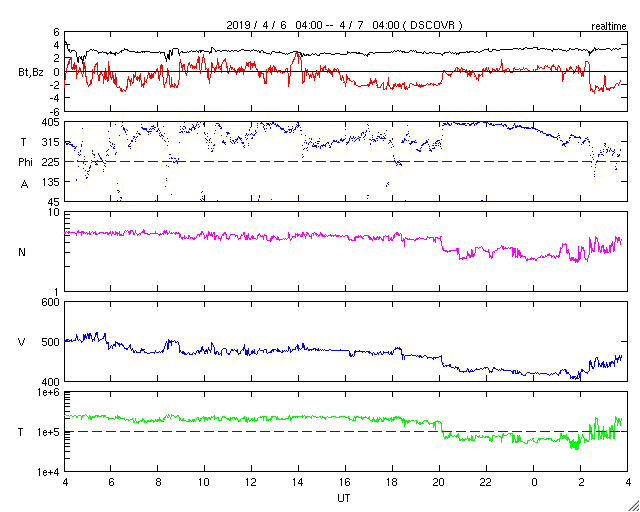Click the window resize grip corner
The width and height of the screenshot is (640, 512).
tap(633, 505)
